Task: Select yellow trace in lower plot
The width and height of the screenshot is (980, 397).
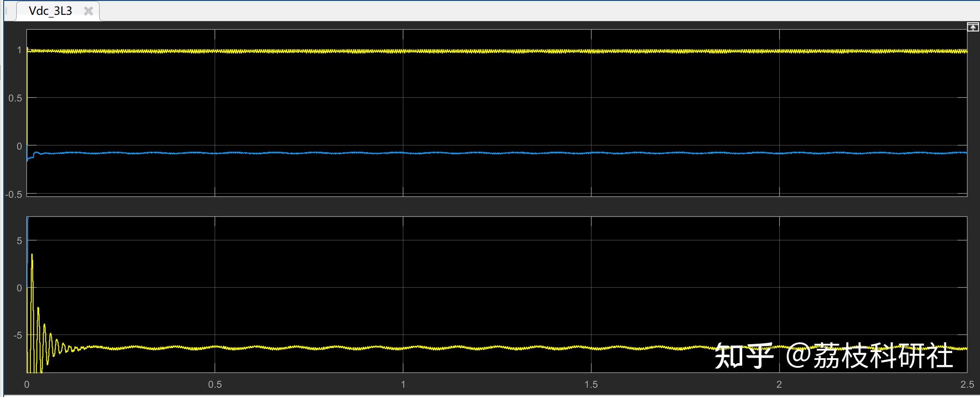Action: (x=496, y=347)
